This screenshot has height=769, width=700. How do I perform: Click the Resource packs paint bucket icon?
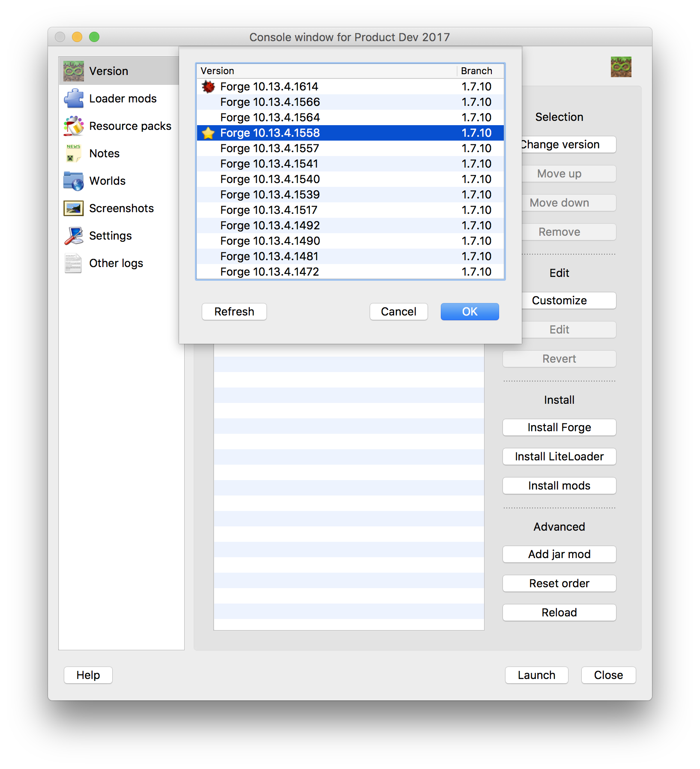[x=74, y=126]
